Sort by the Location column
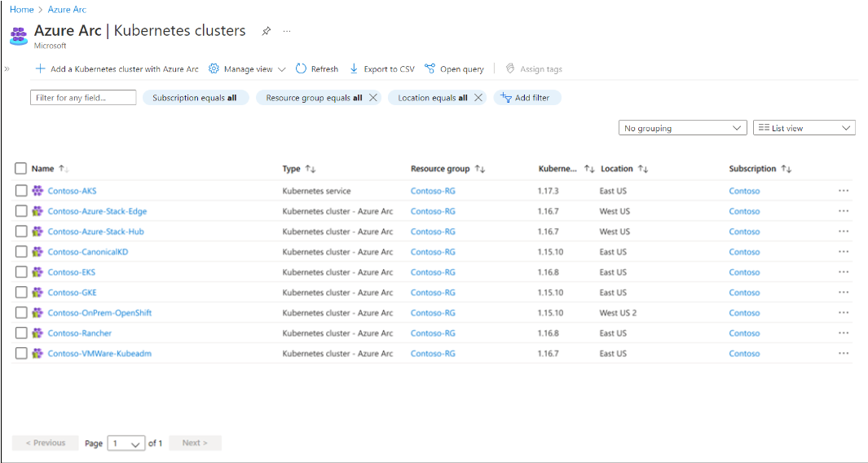This screenshot has width=868, height=463. (x=624, y=169)
